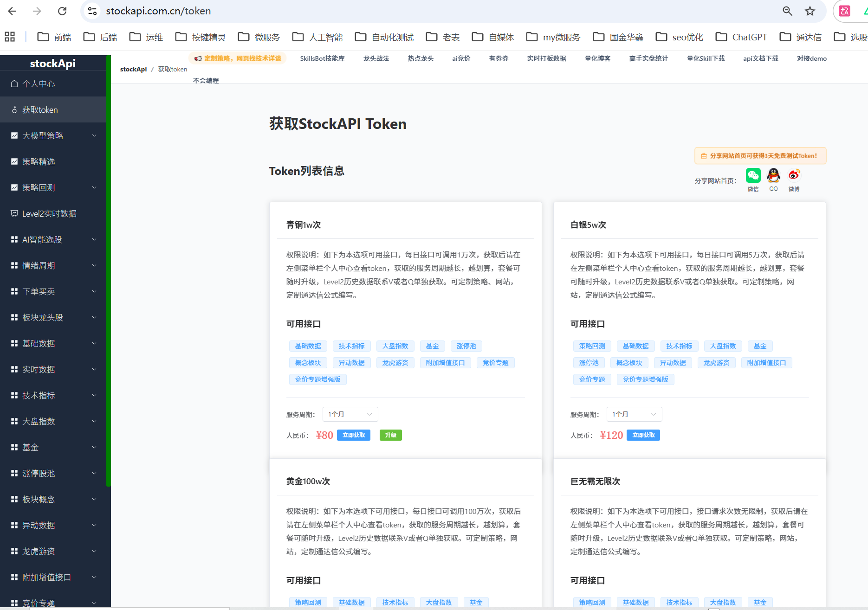
Task: Open the 人工智能 bookmark folder
Action: coord(317,37)
